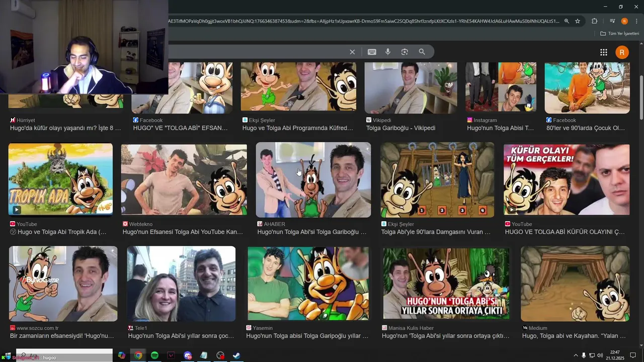Click the Chrome address bar URL
This screenshot has height=362, width=644.
pyautogui.click(x=363, y=21)
